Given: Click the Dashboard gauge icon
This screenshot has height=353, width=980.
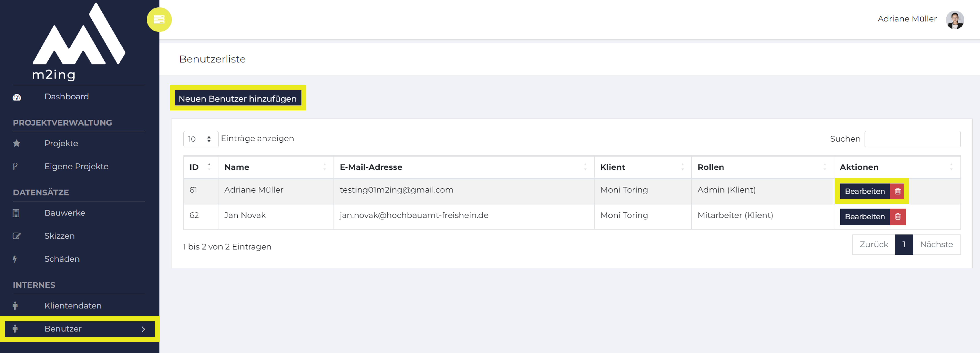Looking at the screenshot, I should pos(17,97).
